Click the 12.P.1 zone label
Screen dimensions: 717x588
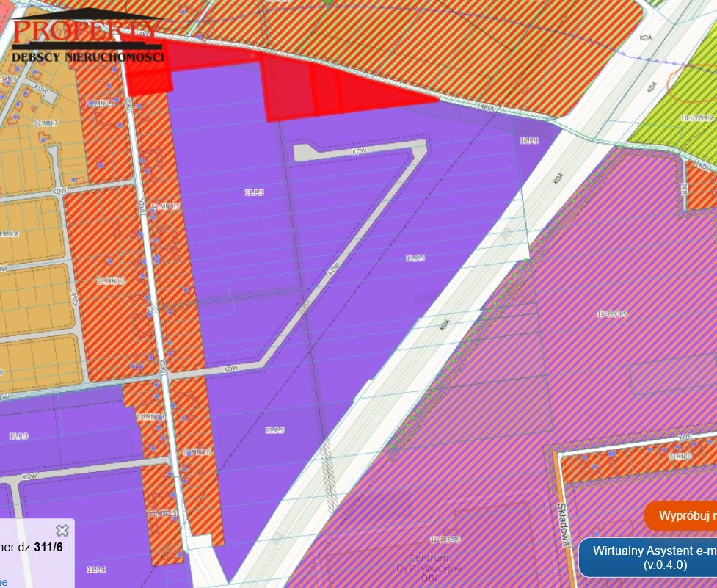(529, 141)
